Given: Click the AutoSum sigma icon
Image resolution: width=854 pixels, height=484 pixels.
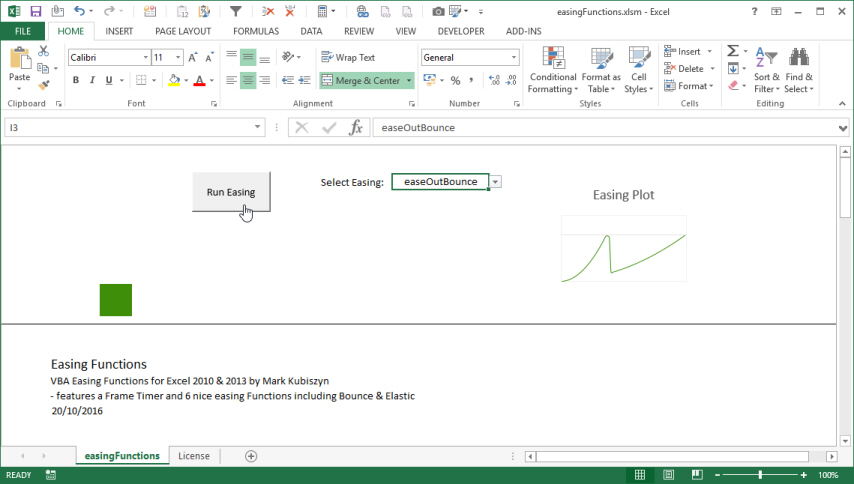Looking at the screenshot, I should [x=732, y=51].
